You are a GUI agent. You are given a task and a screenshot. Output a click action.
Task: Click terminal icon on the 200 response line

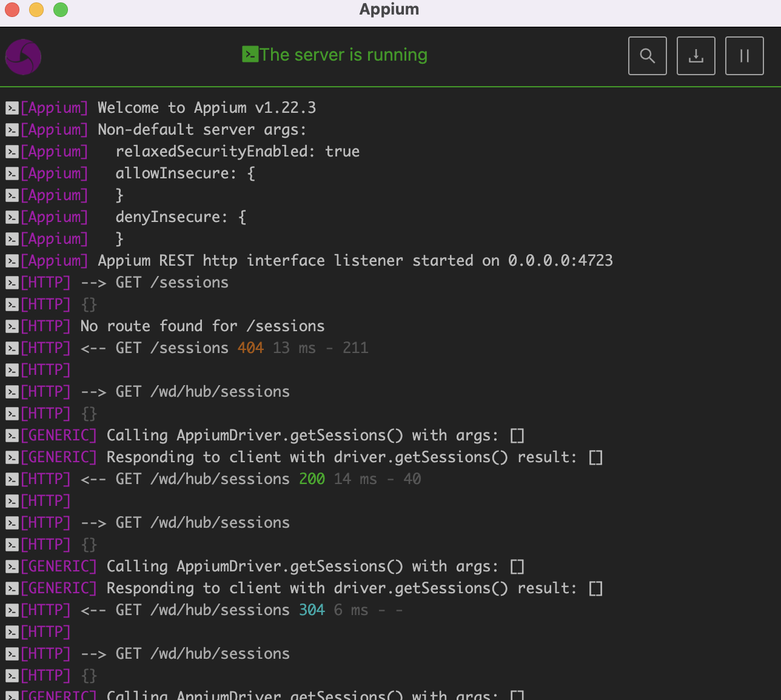pos(12,480)
